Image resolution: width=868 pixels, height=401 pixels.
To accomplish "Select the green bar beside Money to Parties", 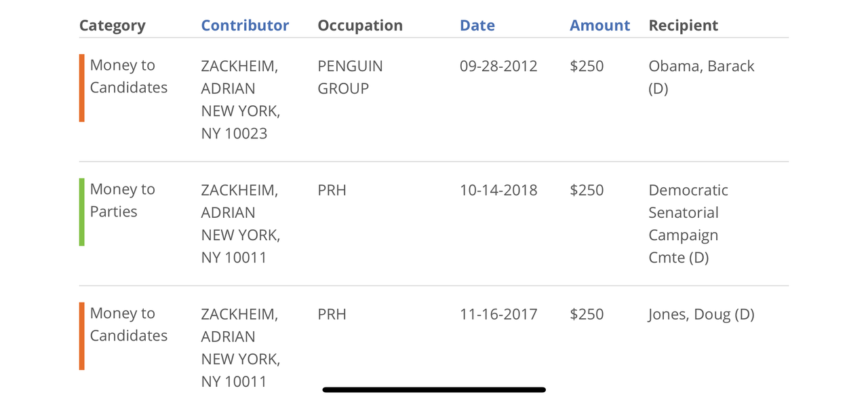I will pyautogui.click(x=82, y=212).
